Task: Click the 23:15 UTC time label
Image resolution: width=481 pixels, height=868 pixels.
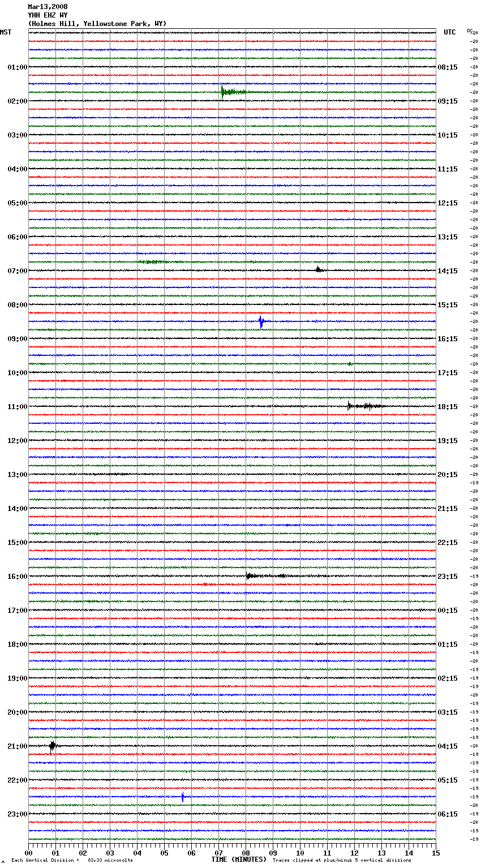Action: pos(448,577)
